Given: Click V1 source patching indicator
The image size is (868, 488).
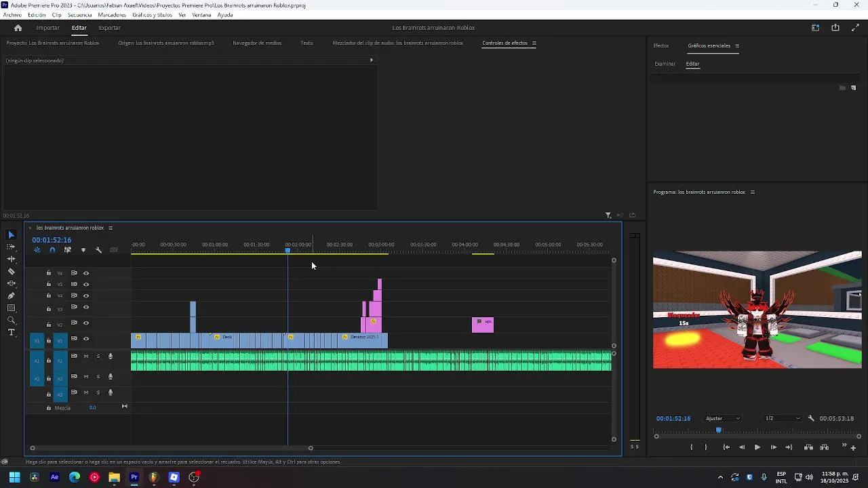Looking at the screenshot, I should [37, 340].
